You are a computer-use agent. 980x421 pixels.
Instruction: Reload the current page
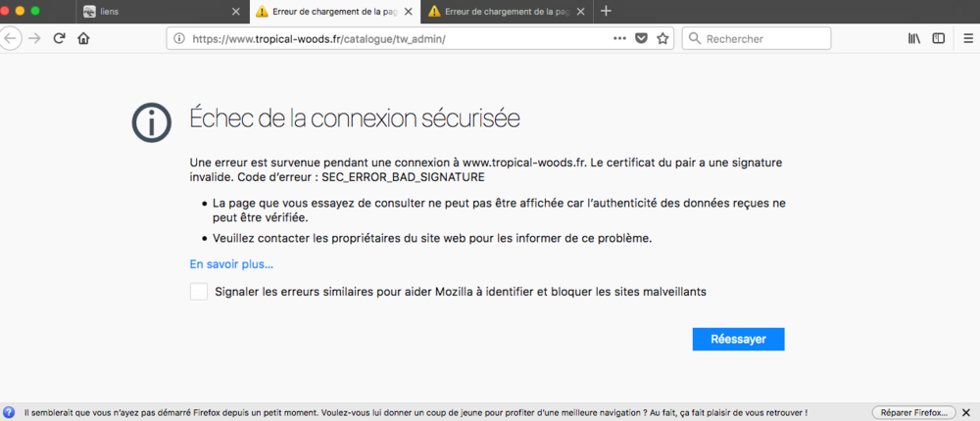[x=60, y=39]
